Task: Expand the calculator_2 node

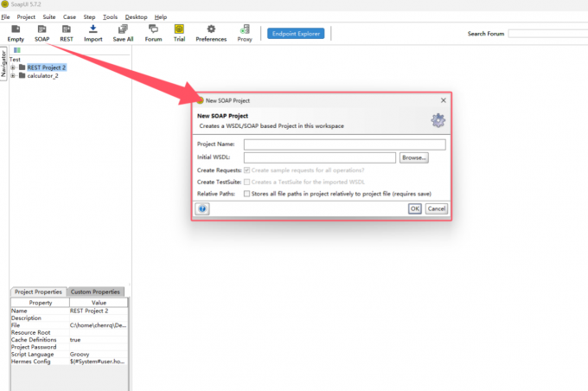Action: click(x=13, y=76)
